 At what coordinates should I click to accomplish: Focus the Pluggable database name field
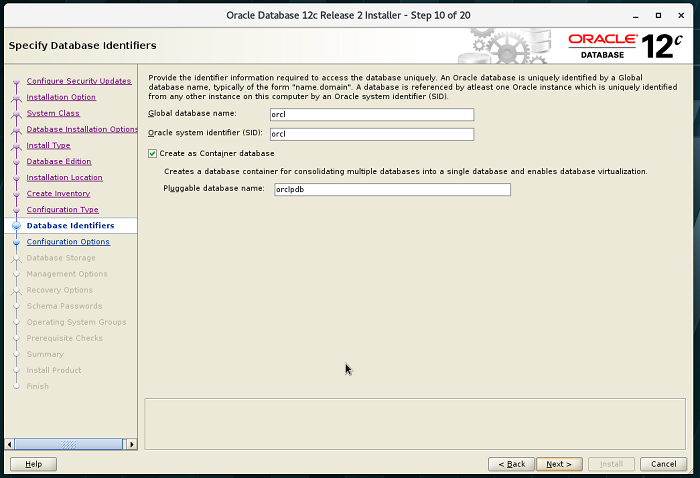pyautogui.click(x=391, y=189)
